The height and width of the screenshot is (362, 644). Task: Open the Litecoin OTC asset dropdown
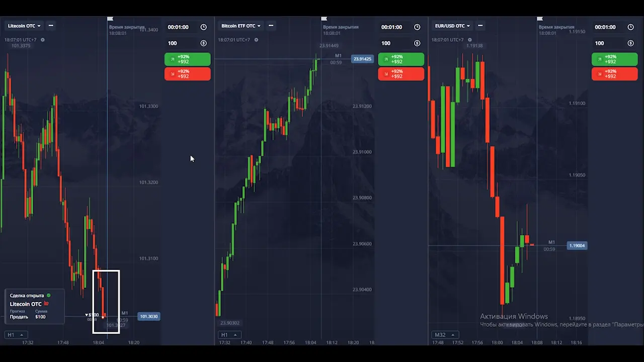click(24, 26)
